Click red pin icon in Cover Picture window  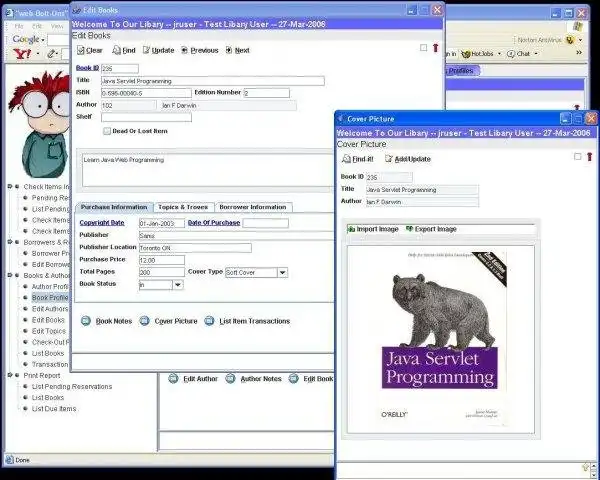(x=590, y=157)
